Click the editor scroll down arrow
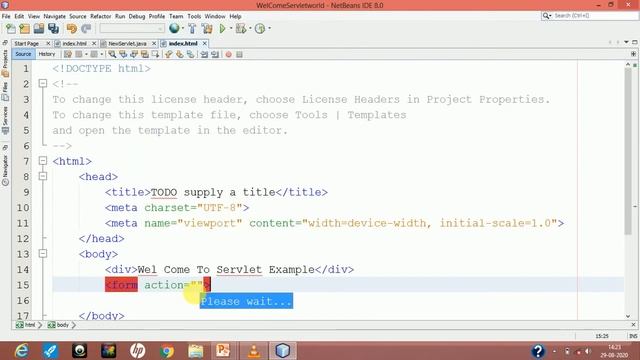Screen dimensions: 640x360 [x=628, y=316]
